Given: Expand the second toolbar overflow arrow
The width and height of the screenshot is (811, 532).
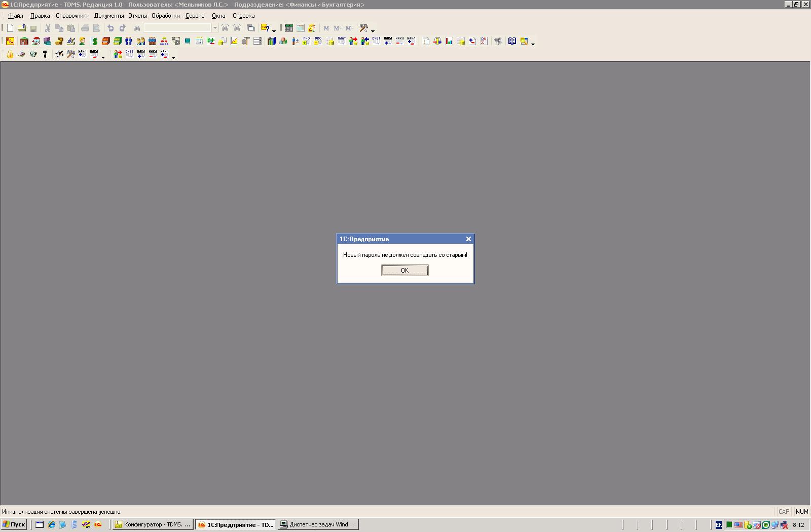Looking at the screenshot, I should pos(533,44).
